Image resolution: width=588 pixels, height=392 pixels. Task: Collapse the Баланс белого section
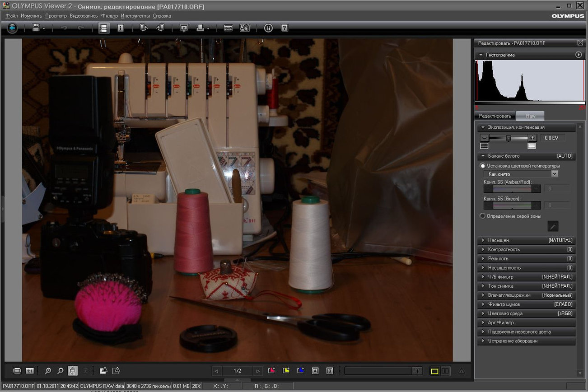tap(483, 156)
